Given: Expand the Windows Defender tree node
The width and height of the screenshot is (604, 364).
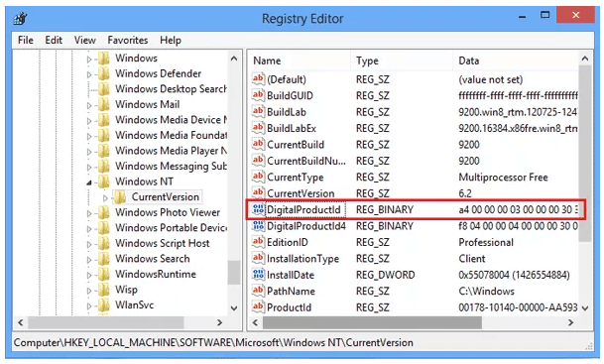Looking at the screenshot, I should coord(89,74).
